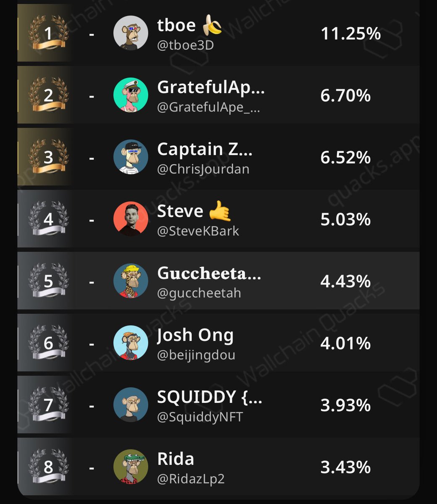Click the @beijingdou handle
Image resolution: width=437 pixels, height=504 pixels.
pyautogui.click(x=196, y=354)
